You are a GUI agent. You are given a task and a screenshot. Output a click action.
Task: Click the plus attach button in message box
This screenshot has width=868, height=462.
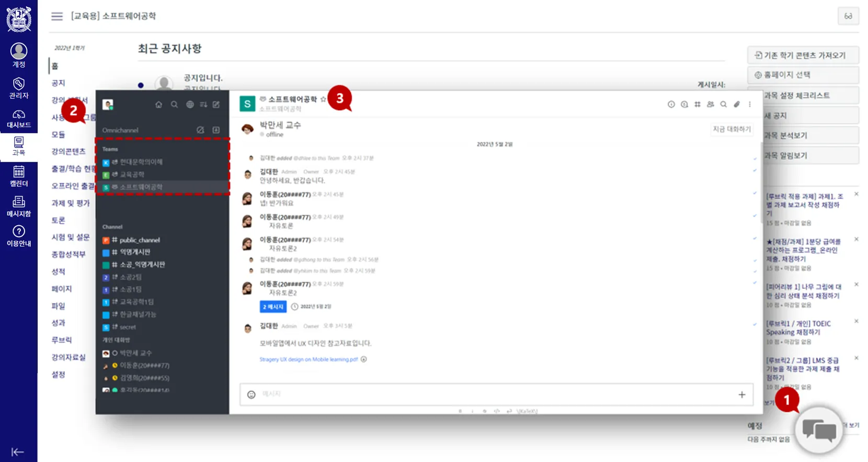coord(741,395)
